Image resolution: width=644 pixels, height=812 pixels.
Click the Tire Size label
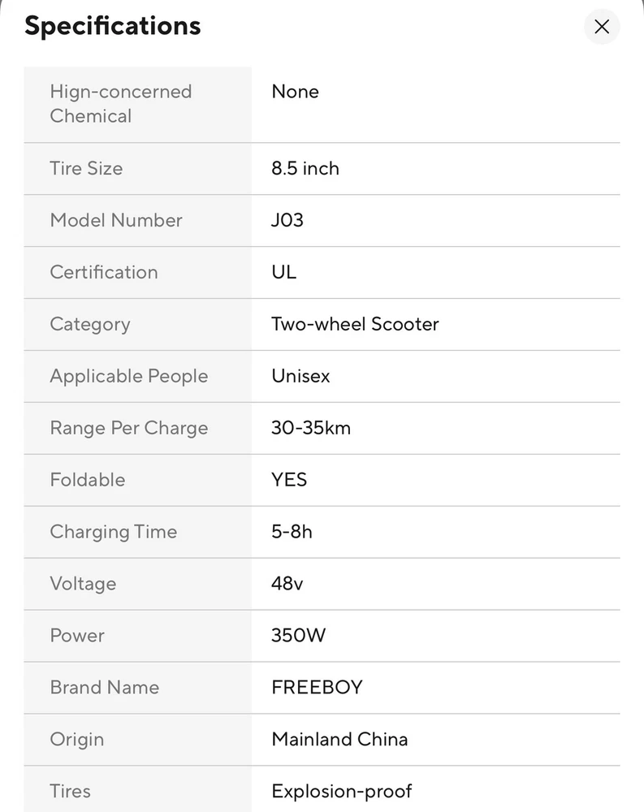click(86, 169)
